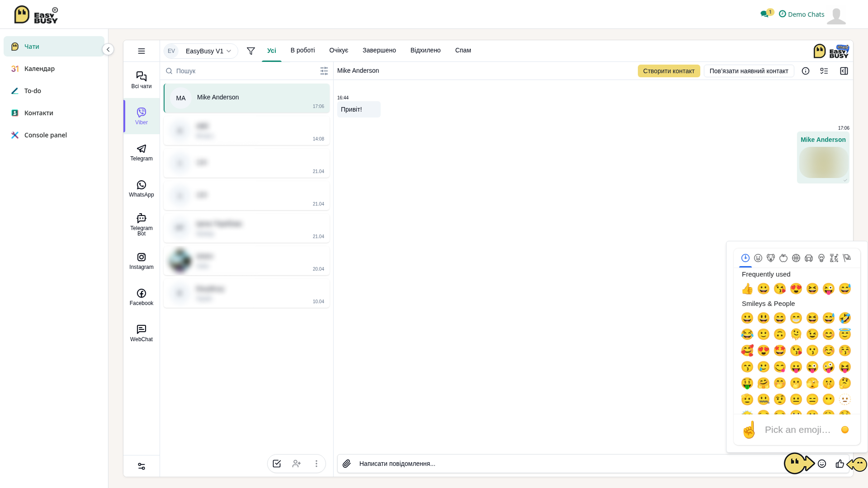Select Всі чати channel icon
This screenshot has width=868, height=488.
point(142,80)
